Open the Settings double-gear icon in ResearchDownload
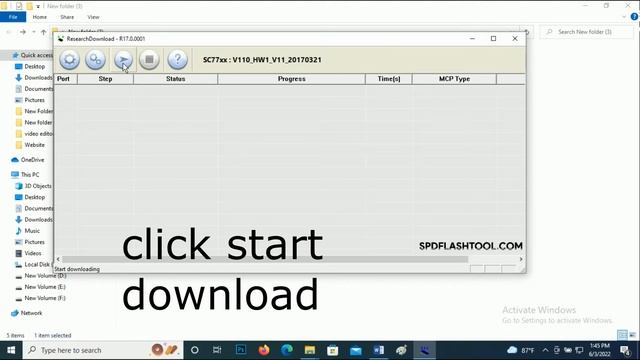Screen dimensions: 640x360 96,60
